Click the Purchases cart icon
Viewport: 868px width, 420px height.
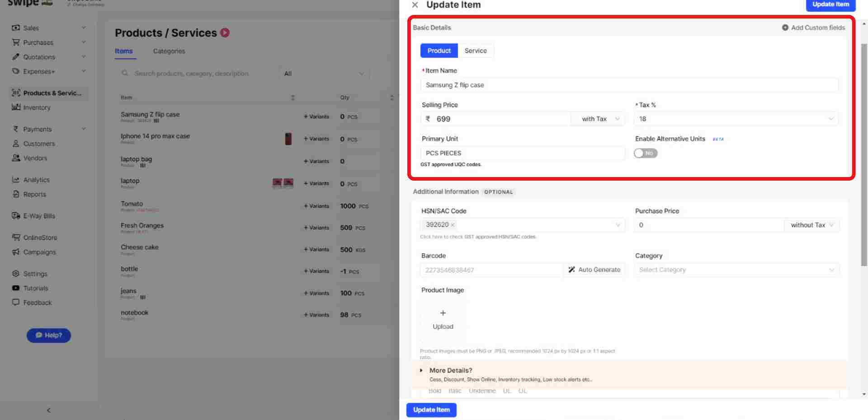click(x=16, y=42)
